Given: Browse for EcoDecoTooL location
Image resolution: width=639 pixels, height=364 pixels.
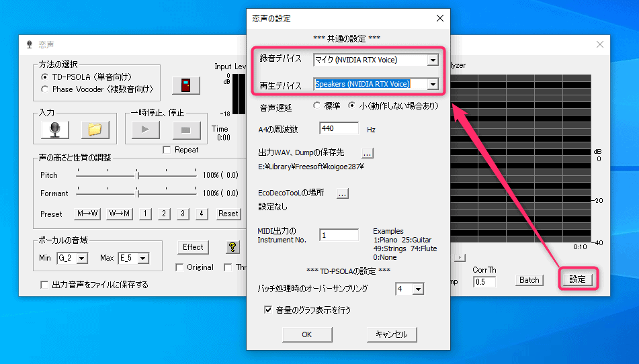Looking at the screenshot, I should pyautogui.click(x=343, y=193).
